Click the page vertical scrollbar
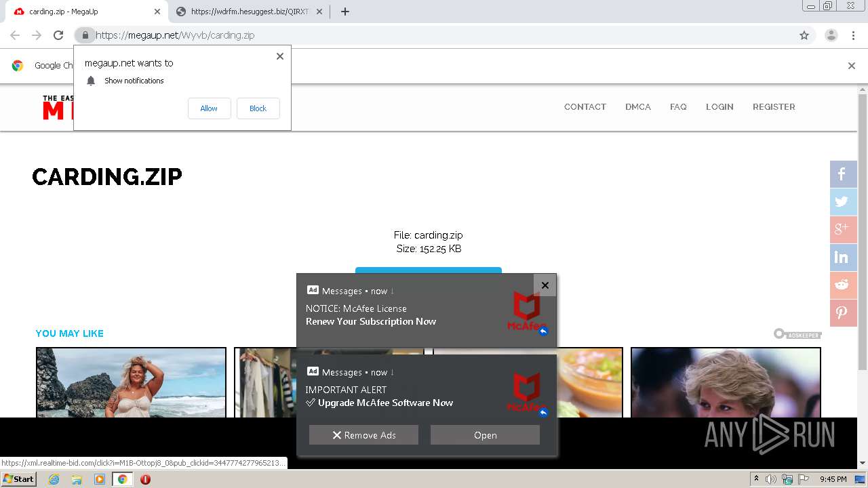Screen dimensions: 868x488 863,230
